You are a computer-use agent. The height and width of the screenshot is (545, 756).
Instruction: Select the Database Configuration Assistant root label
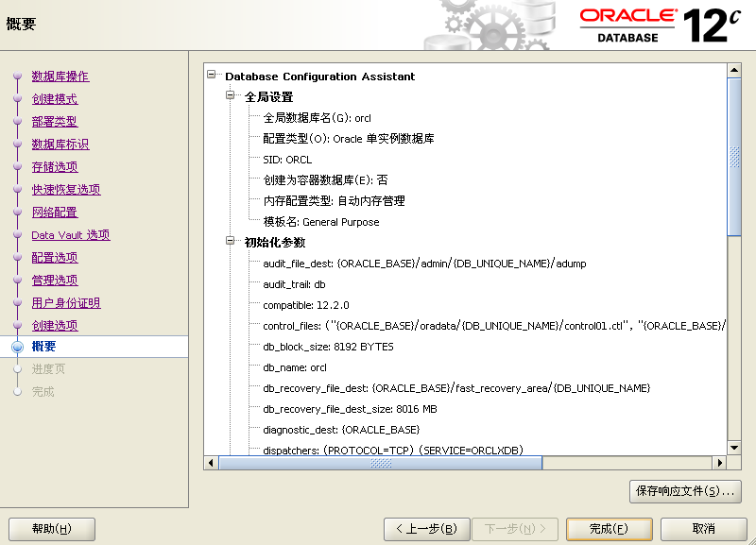pos(320,77)
